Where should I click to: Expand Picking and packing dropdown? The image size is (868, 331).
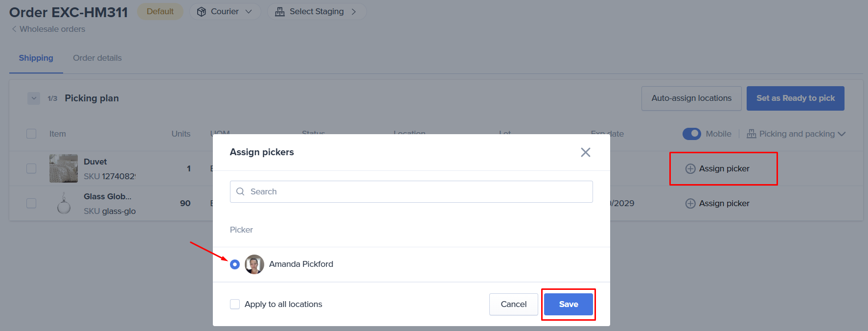(841, 134)
